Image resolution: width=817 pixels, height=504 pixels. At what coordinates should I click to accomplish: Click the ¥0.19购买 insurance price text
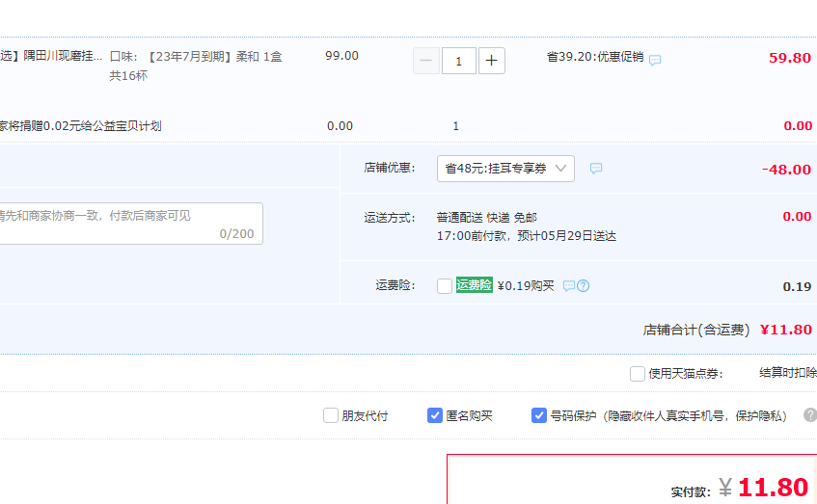(x=526, y=286)
